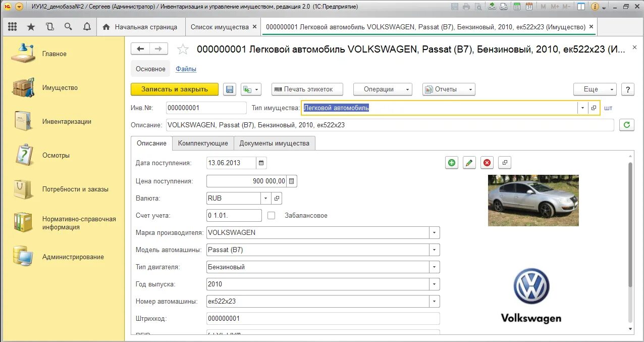The height and width of the screenshot is (342, 644).
Task: Expand the Валюта dropdown arrow
Action: pos(266,199)
